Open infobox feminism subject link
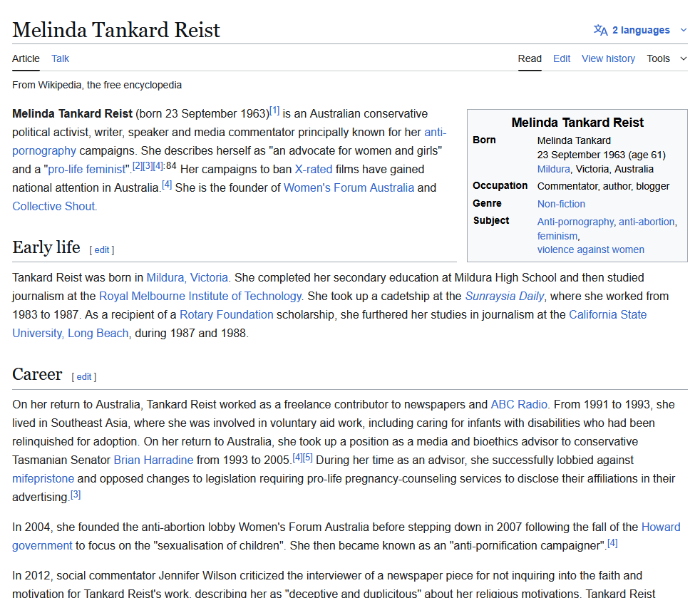 click(557, 236)
